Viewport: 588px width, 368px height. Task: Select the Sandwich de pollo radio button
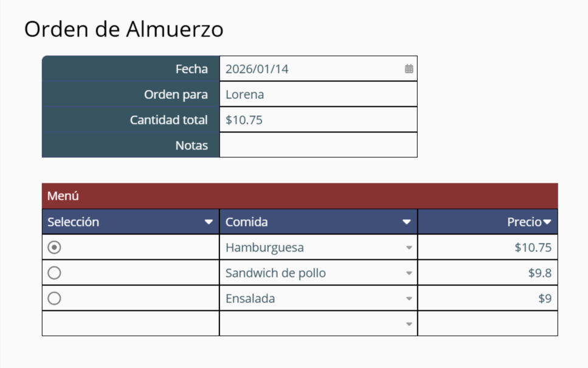pyautogui.click(x=54, y=273)
